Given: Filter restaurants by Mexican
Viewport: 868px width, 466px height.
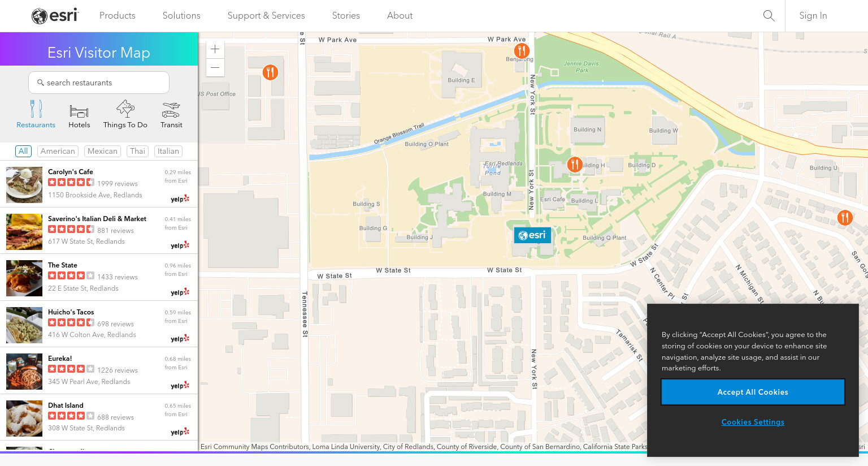Looking at the screenshot, I should [x=102, y=151].
